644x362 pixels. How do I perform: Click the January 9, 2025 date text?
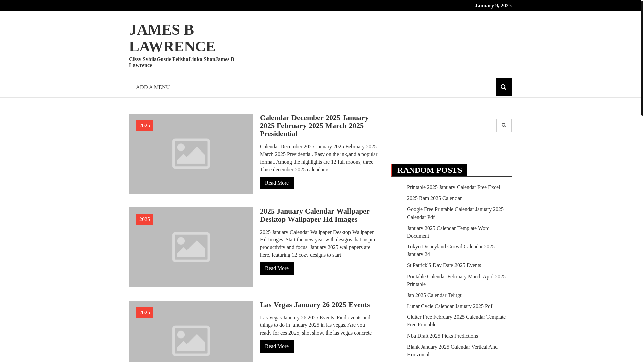pyautogui.click(x=493, y=6)
